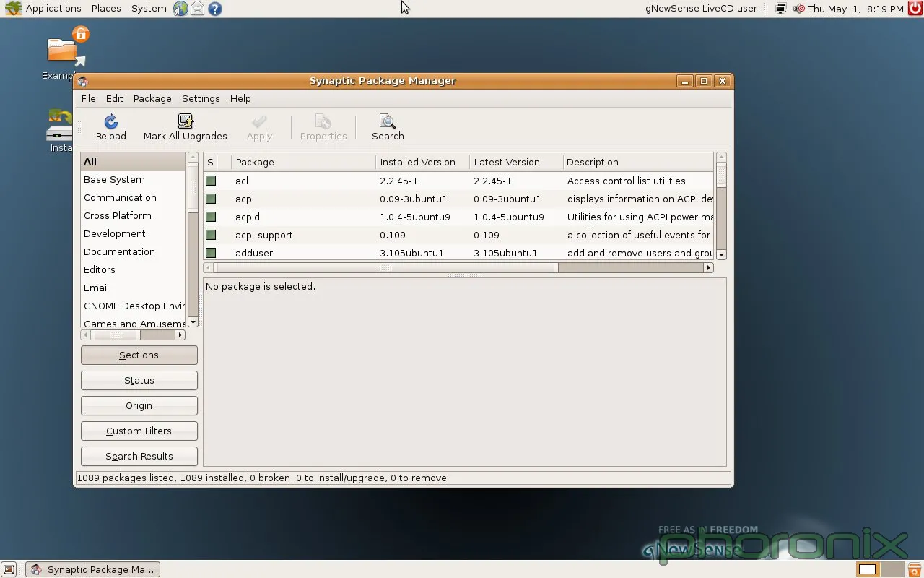Image resolution: width=924 pixels, height=578 pixels.
Task: Toggle status box for adduser package
Action: click(211, 253)
